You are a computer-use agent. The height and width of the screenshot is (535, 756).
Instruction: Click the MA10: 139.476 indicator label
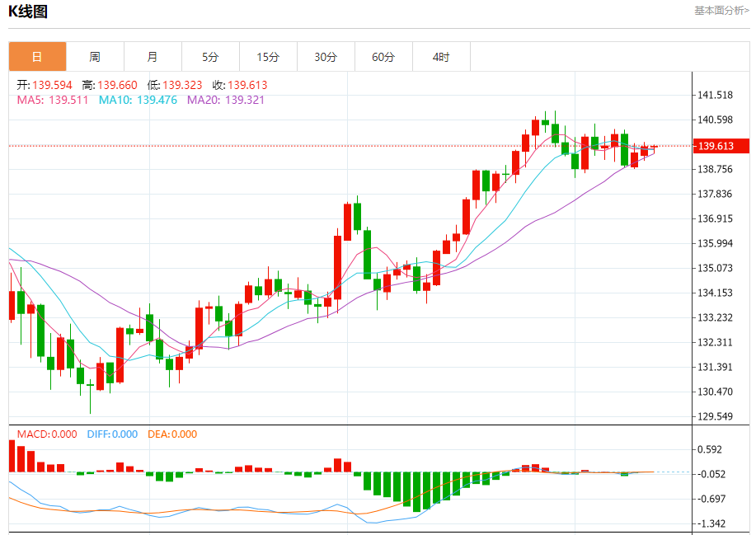point(138,101)
